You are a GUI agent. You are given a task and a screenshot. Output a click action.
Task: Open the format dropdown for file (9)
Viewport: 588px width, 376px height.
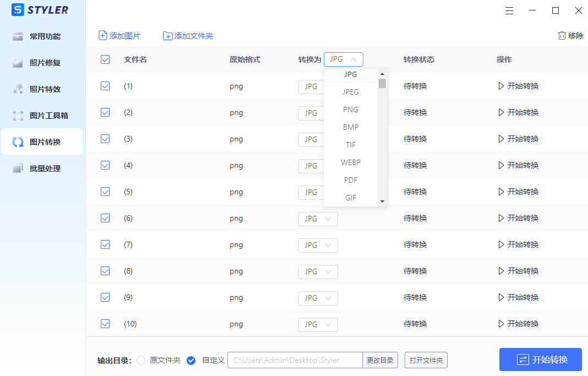pos(318,298)
